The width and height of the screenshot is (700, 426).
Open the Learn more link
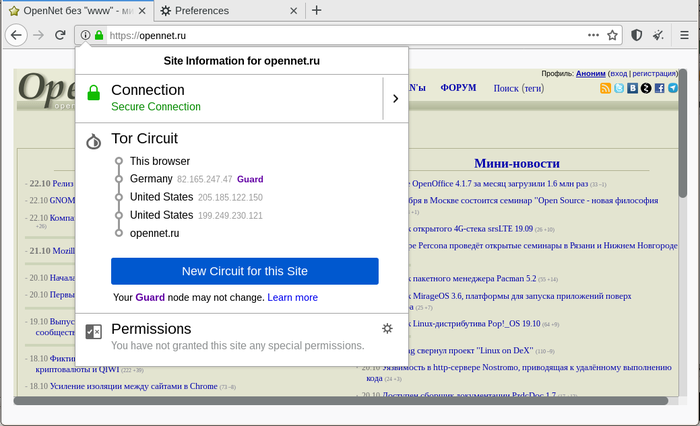pyautogui.click(x=292, y=297)
